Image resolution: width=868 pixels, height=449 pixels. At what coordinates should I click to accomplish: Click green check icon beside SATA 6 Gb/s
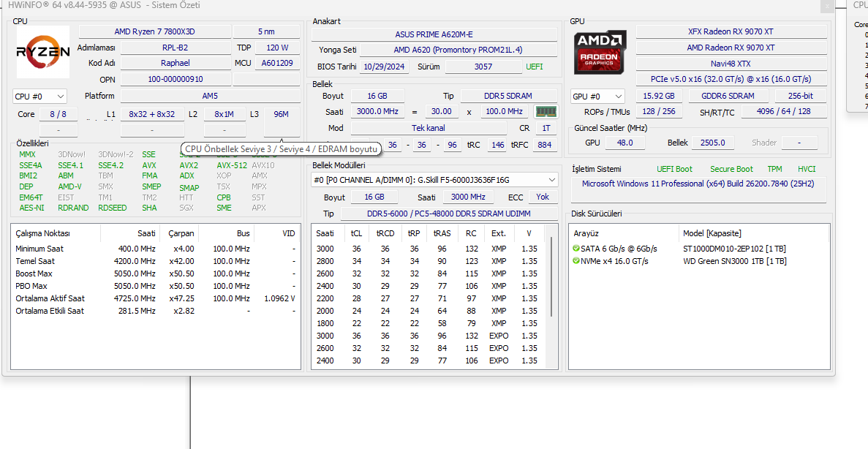click(576, 249)
